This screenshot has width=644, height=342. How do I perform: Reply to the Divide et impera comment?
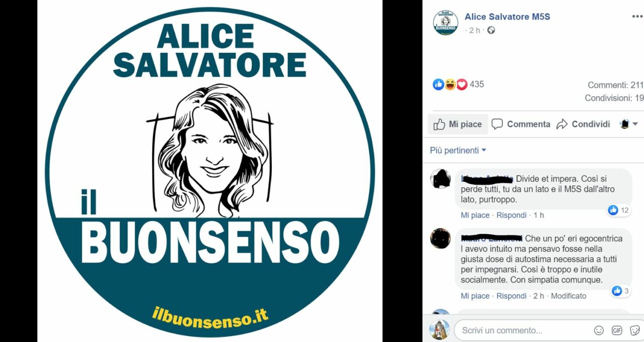click(511, 215)
